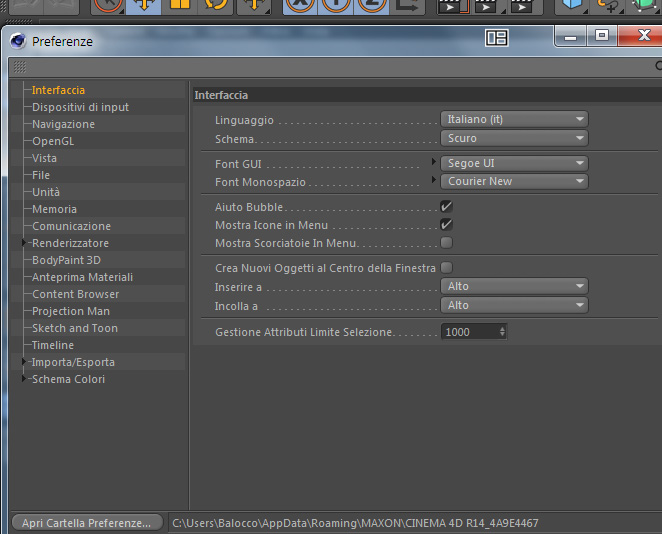The height and width of the screenshot is (534, 662).
Task: Click the Cinema 4D logo in title bar
Action: click(x=18, y=41)
